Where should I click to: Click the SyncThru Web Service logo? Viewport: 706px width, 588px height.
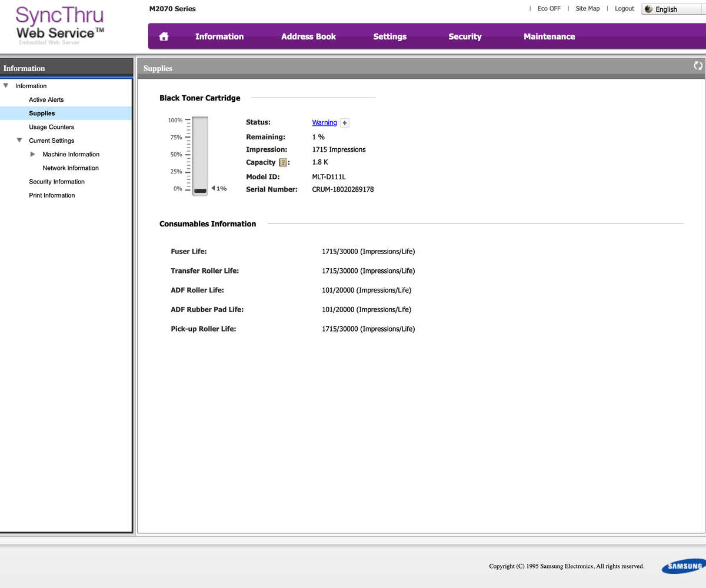tap(59, 25)
